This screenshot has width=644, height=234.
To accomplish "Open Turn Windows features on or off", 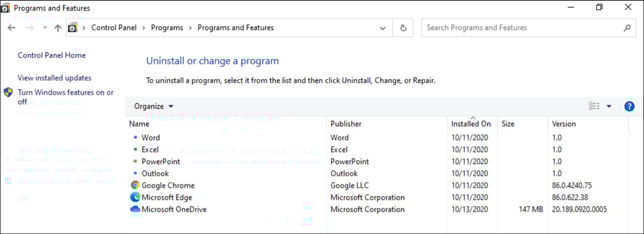I will (66, 97).
